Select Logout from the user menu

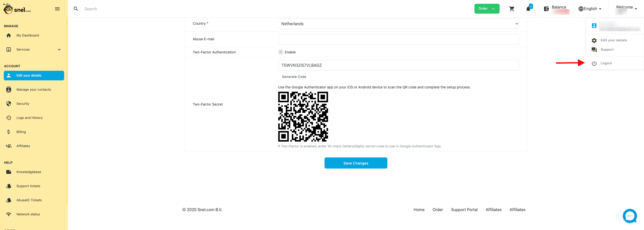[x=606, y=63]
